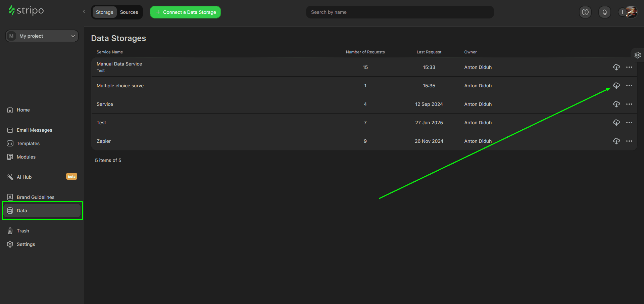
Task: Go to Email Messages in sidebar
Action: (34, 130)
